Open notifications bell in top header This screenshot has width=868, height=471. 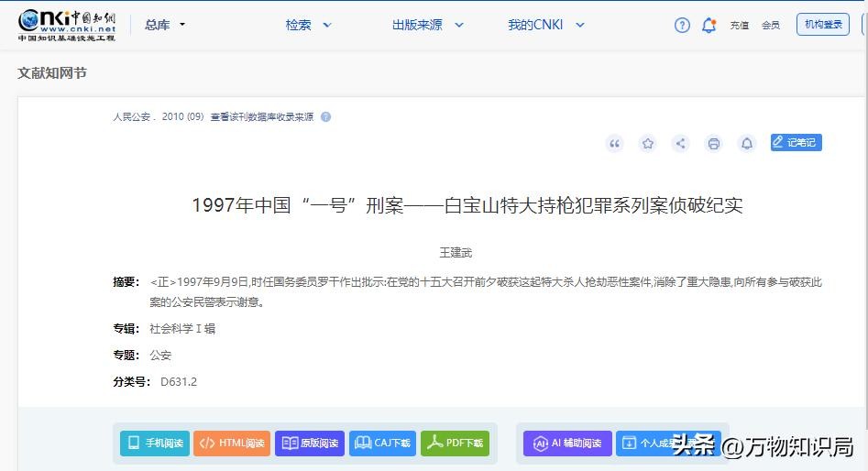click(x=709, y=26)
